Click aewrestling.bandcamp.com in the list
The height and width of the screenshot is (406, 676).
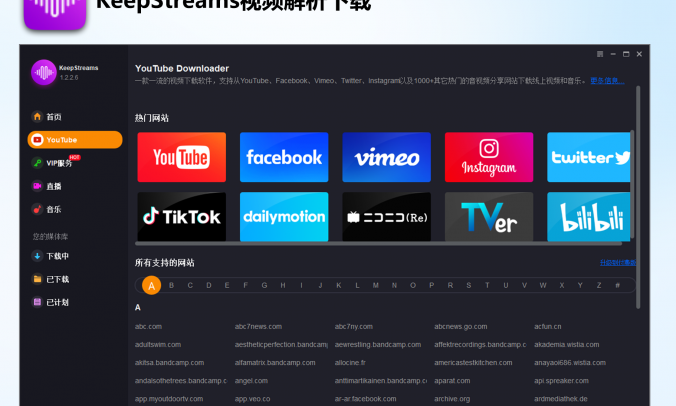tap(378, 345)
